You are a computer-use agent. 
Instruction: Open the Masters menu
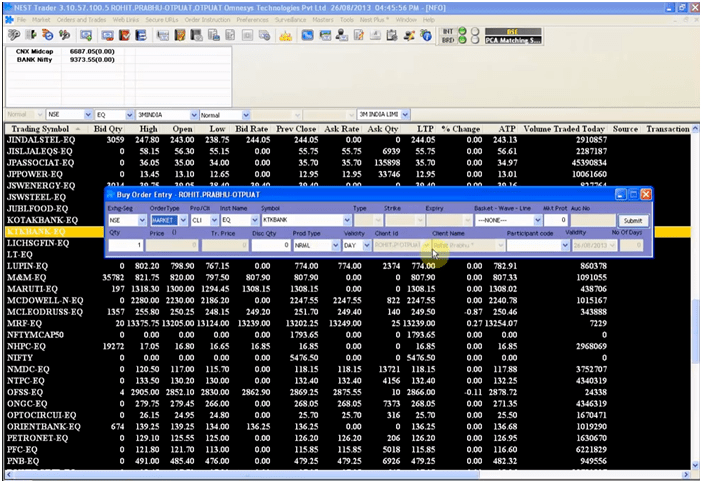(323, 20)
